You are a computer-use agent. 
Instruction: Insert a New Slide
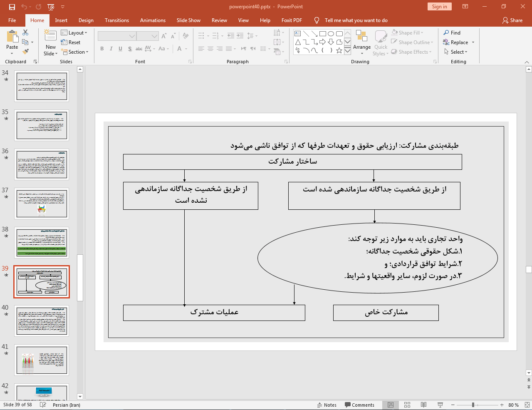pos(50,42)
